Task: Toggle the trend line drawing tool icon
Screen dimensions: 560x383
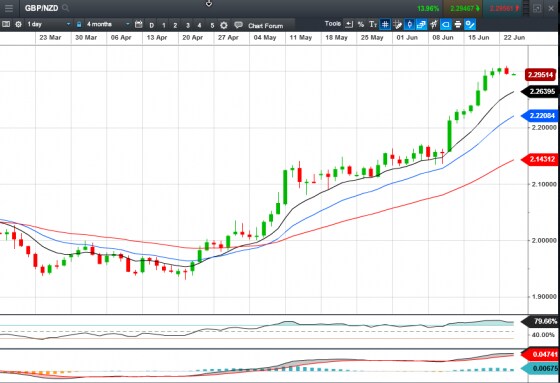Action: pos(470,24)
